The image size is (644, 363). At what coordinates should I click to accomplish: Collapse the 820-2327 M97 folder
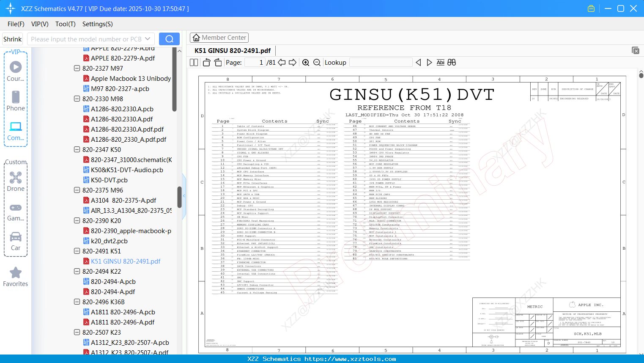point(77,69)
